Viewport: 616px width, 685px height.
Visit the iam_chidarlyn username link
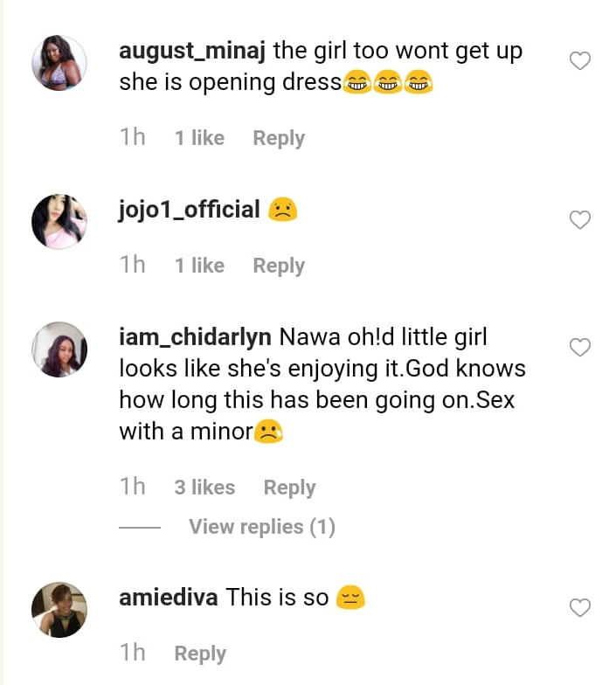(x=197, y=337)
